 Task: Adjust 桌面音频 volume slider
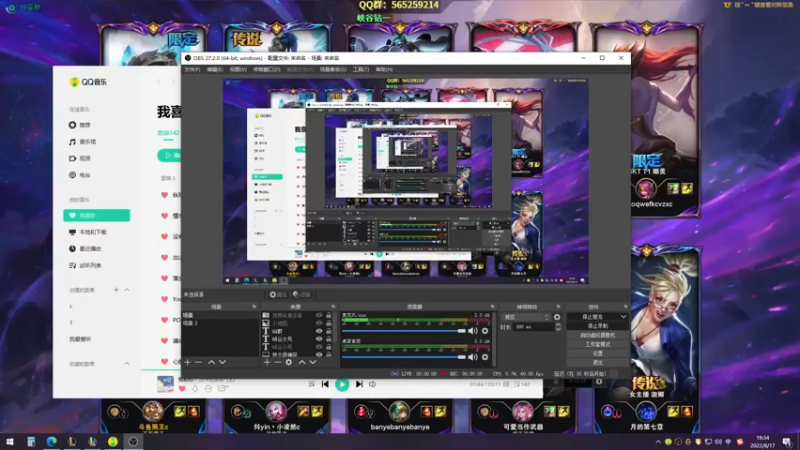tap(404, 357)
